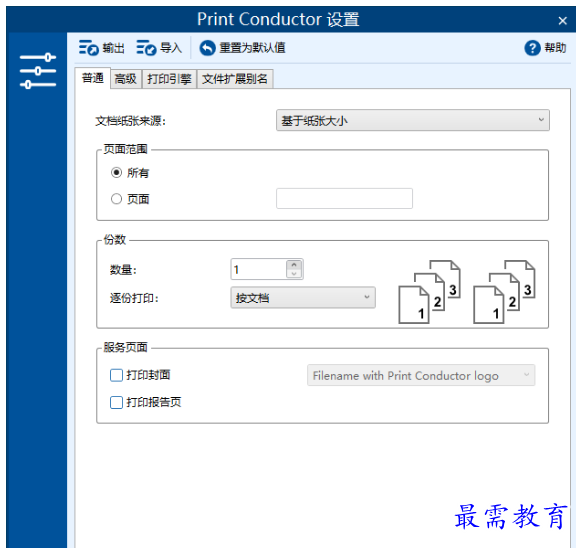Click the 重置为默认值 button label

(x=252, y=48)
